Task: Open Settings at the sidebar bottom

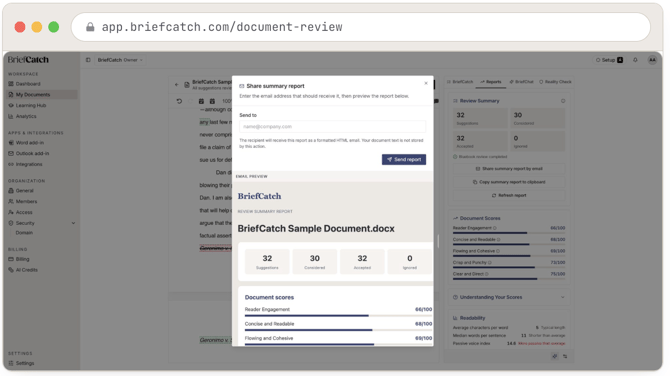Action: click(21, 363)
